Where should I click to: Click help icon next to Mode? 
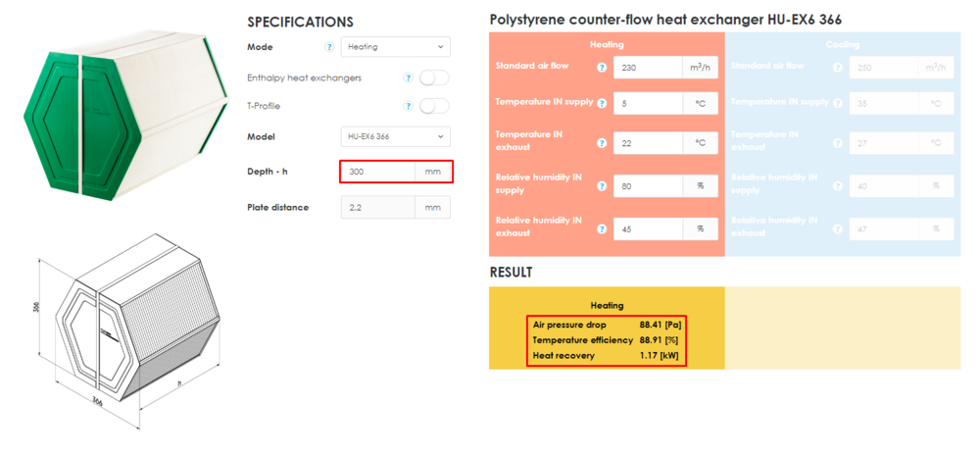(329, 47)
